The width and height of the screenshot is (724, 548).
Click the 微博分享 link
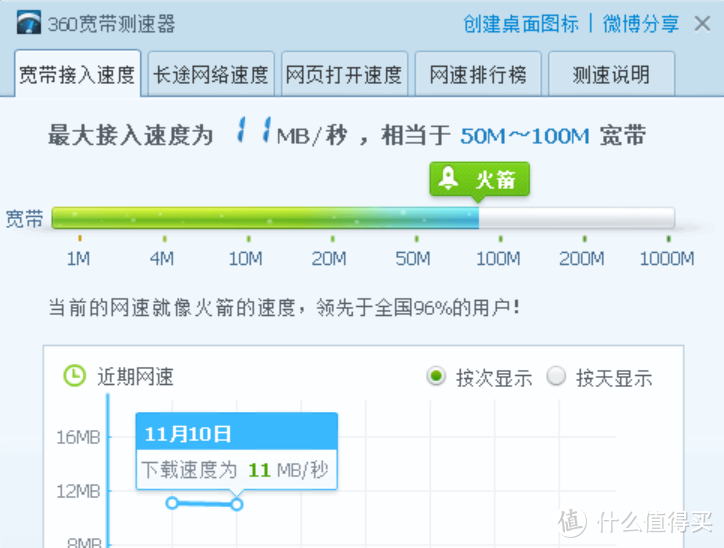pos(640,23)
